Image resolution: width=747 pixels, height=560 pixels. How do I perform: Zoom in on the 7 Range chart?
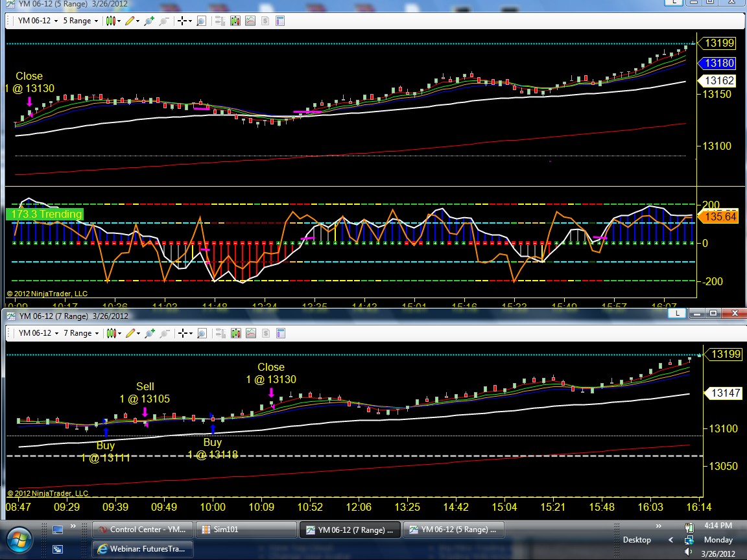tap(150, 333)
